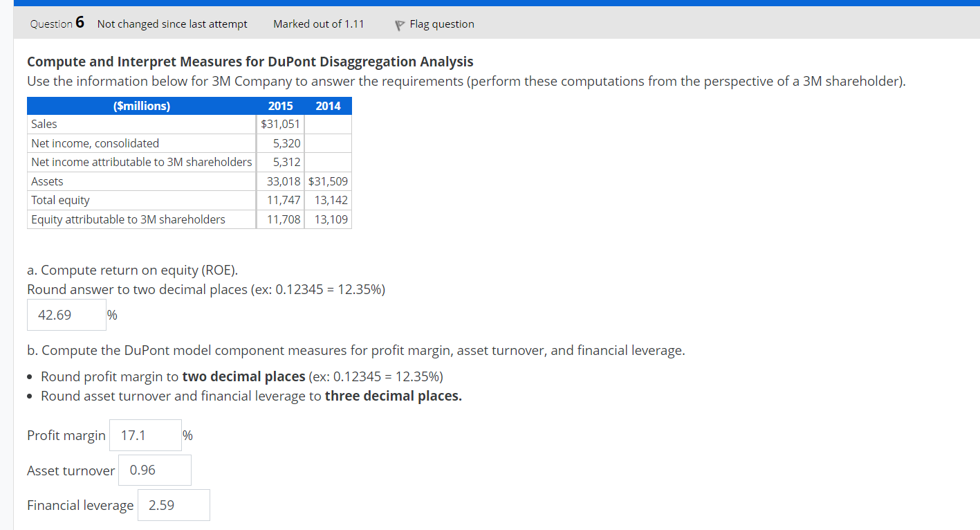Select the ($millions) header cell

pos(141,106)
